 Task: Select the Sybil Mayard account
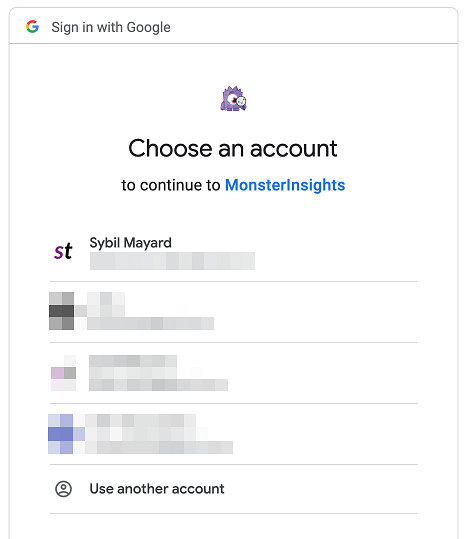point(233,252)
